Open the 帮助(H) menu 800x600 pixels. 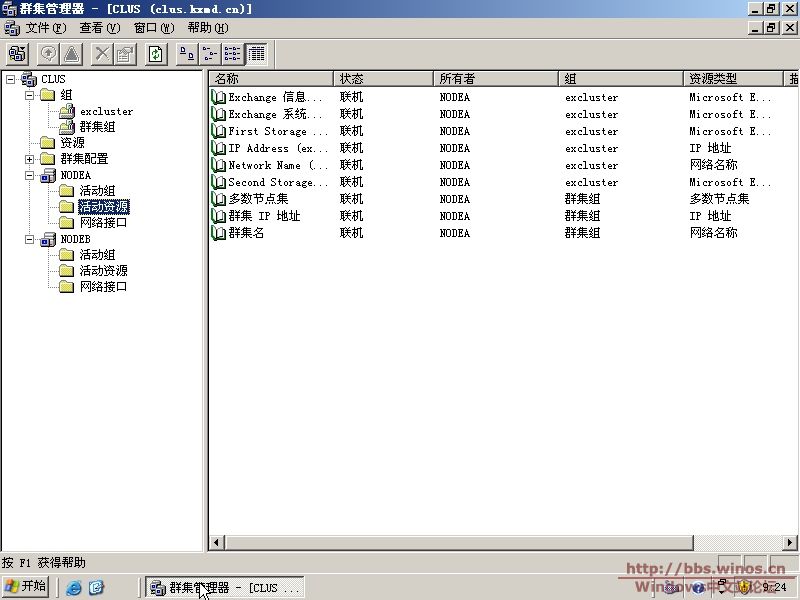click(207, 28)
